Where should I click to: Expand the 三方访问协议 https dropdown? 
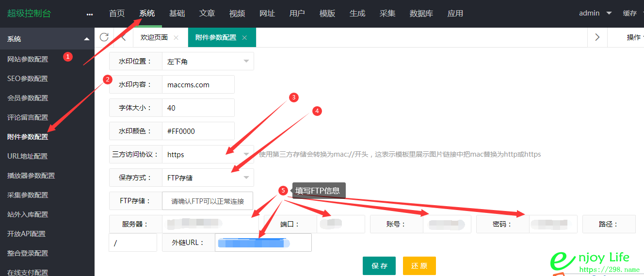208,155
